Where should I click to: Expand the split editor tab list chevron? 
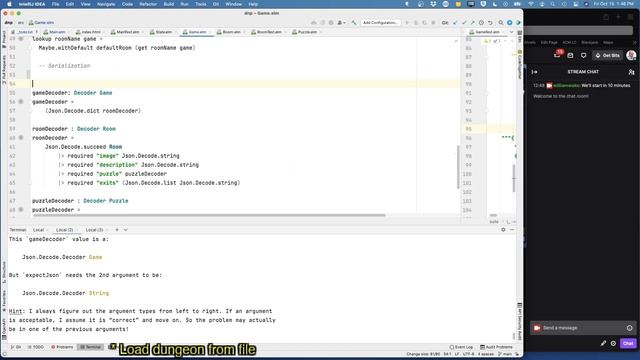pos(511,32)
